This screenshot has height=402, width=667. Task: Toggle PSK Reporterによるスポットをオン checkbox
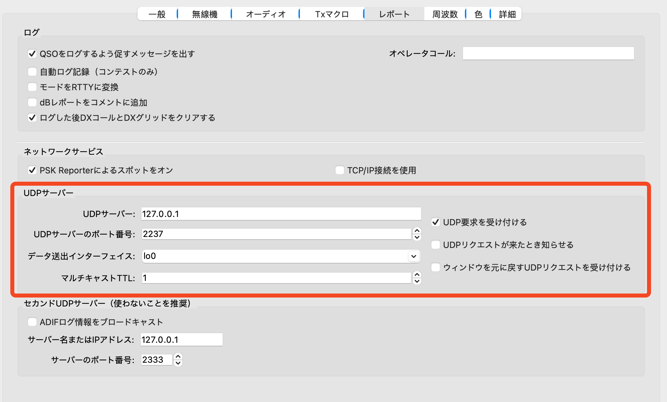point(32,170)
